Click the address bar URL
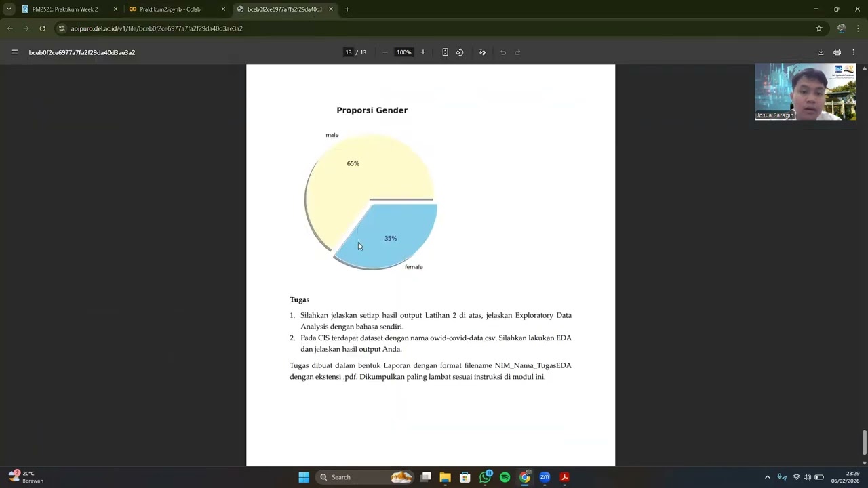The height and width of the screenshot is (488, 868). tap(157, 28)
